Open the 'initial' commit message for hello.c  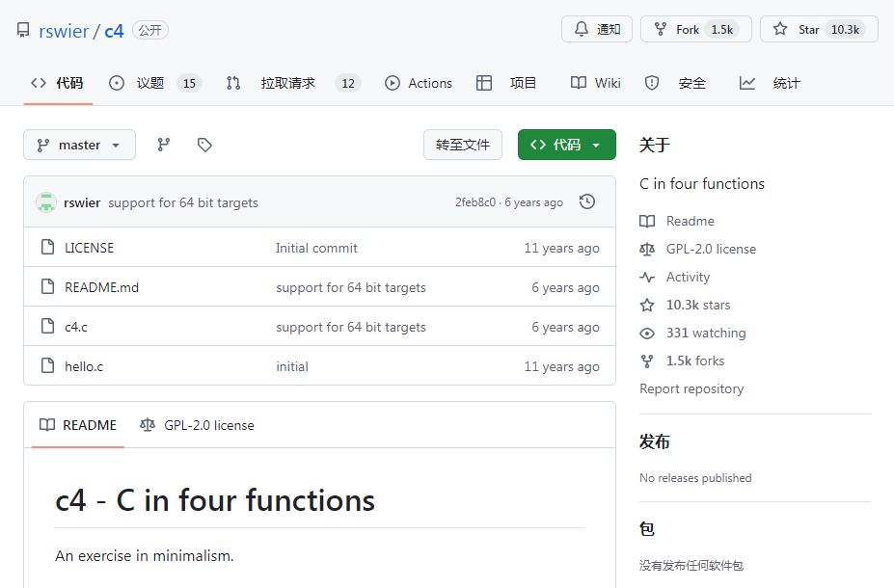292,366
